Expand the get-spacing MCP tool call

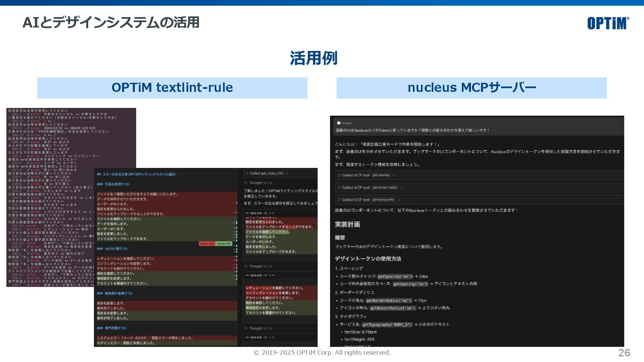(339, 175)
